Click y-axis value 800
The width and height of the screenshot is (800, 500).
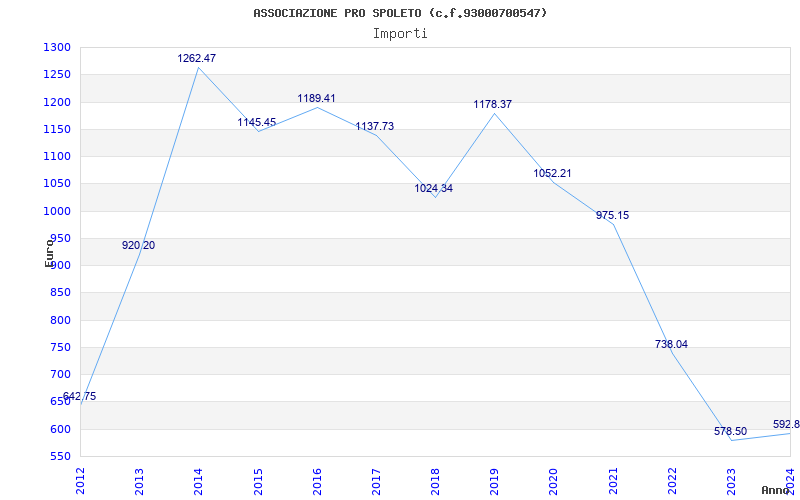tap(60, 320)
